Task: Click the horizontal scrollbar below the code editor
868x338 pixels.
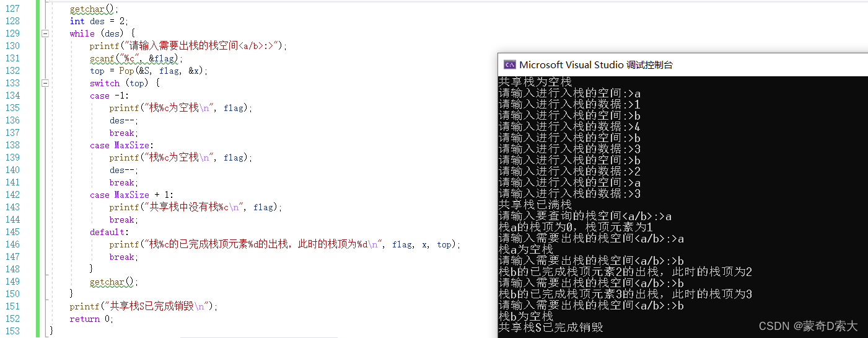Action: 259,337
